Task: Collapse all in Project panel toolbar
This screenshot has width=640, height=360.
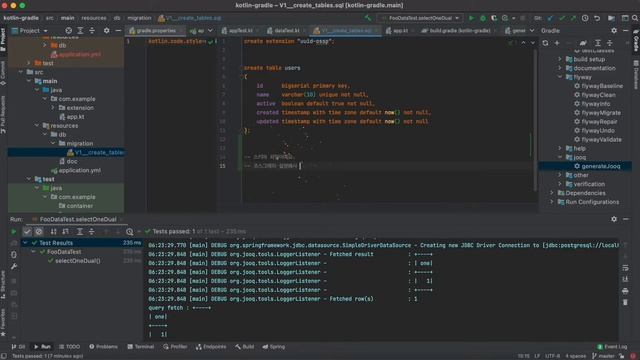Action: [92, 31]
